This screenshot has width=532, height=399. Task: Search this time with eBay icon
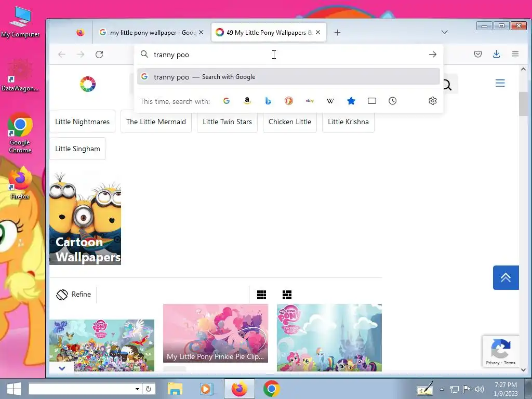(x=310, y=101)
